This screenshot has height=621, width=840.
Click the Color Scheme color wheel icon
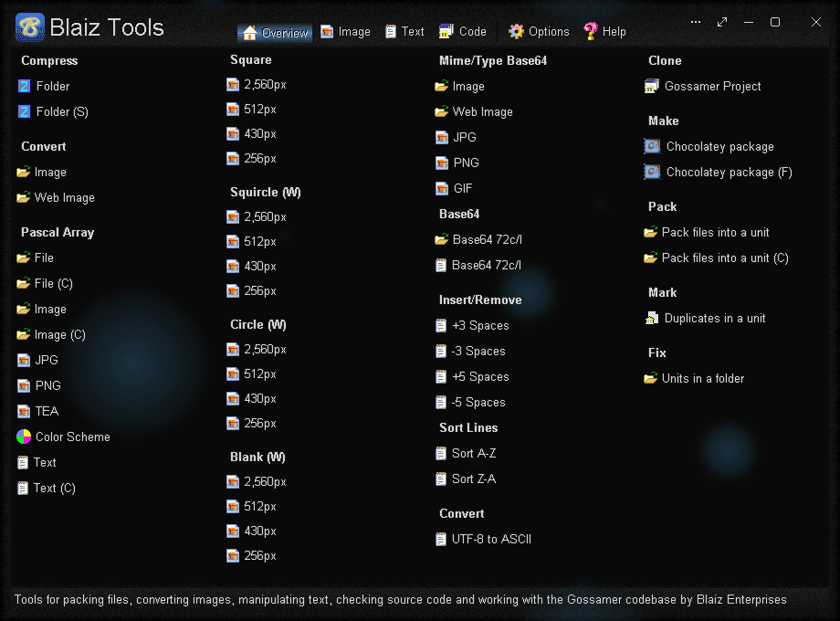pyautogui.click(x=24, y=437)
